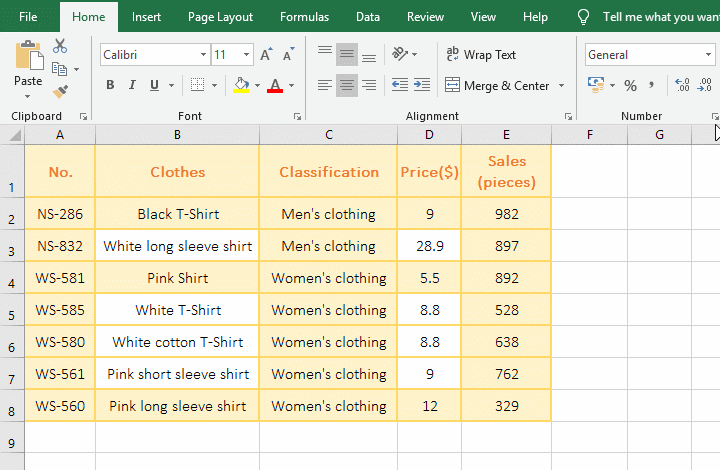720x470 pixels.
Task: Increase font size with large A
Action: coord(266,55)
